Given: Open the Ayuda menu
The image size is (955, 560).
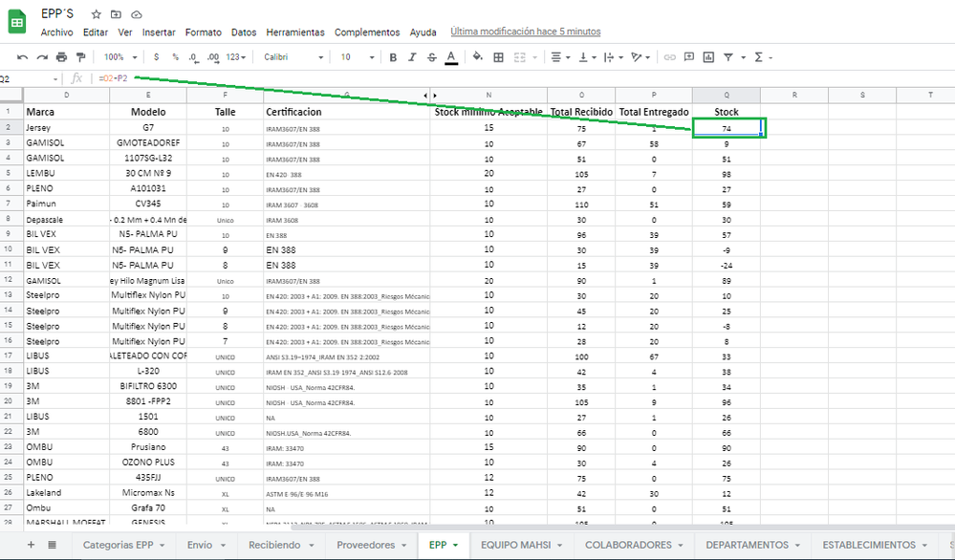Looking at the screenshot, I should [x=423, y=32].
